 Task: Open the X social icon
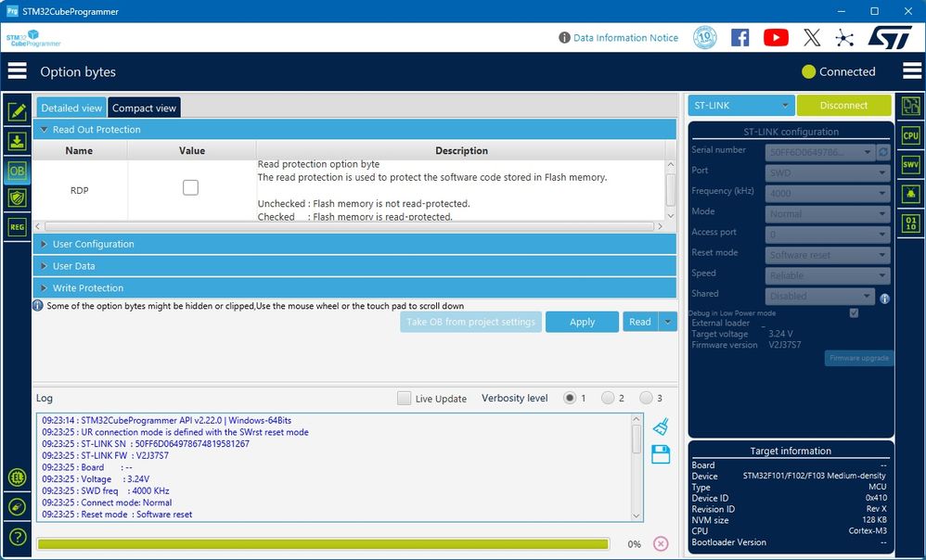pyautogui.click(x=812, y=38)
